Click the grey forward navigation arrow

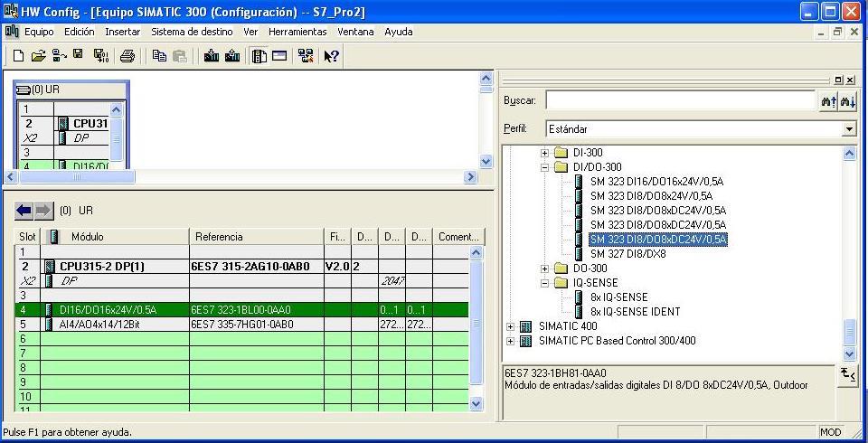(43, 211)
